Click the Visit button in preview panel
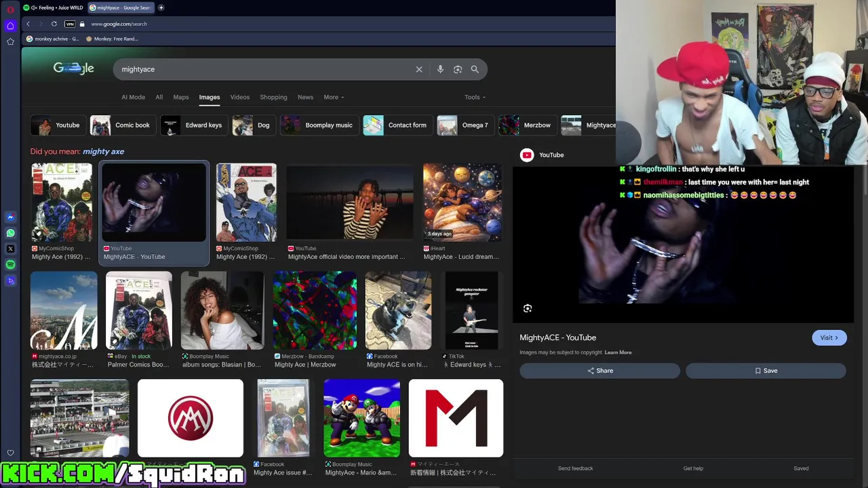Image resolution: width=868 pixels, height=488 pixels. 829,338
